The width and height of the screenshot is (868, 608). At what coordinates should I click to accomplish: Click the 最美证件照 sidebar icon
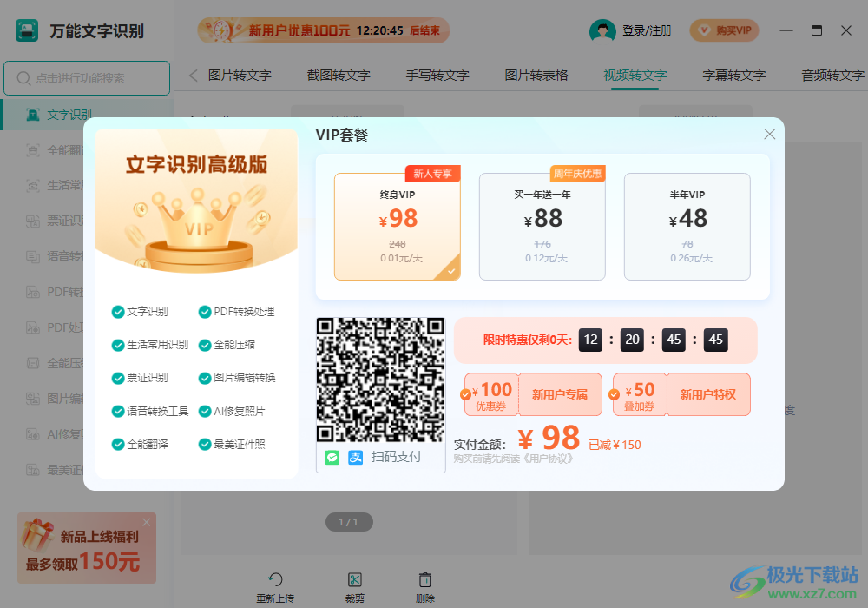click(x=33, y=470)
